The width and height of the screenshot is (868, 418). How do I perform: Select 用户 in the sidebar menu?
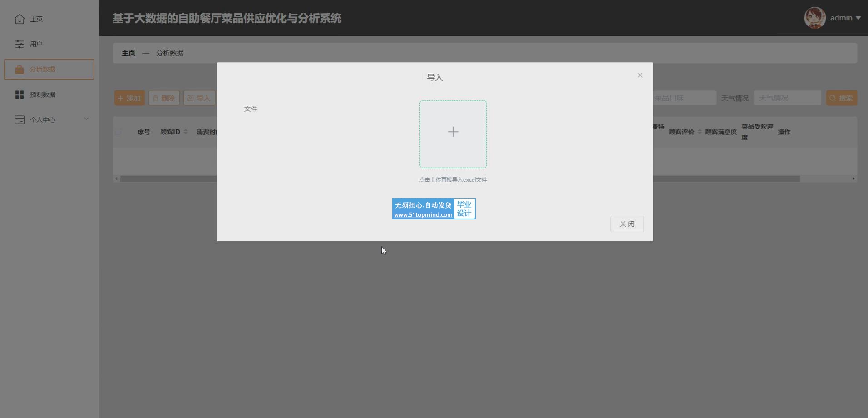point(36,44)
